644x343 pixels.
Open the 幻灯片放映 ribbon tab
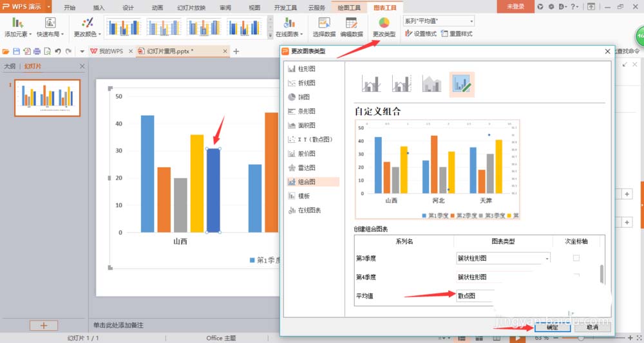pos(191,7)
